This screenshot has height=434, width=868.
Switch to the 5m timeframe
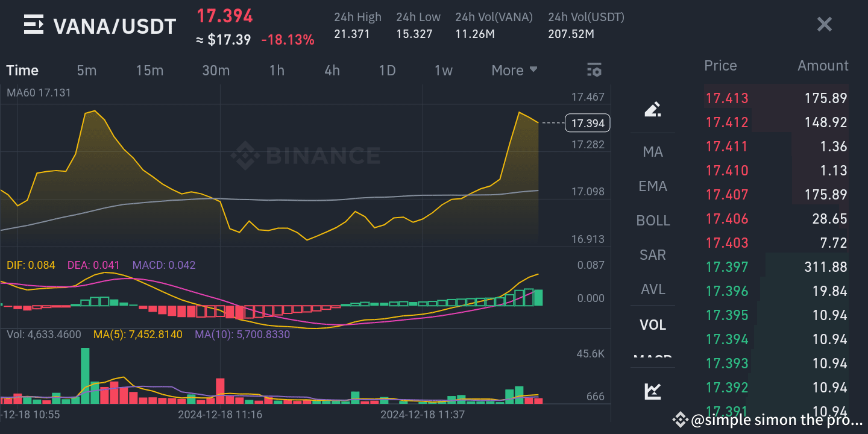coord(86,70)
